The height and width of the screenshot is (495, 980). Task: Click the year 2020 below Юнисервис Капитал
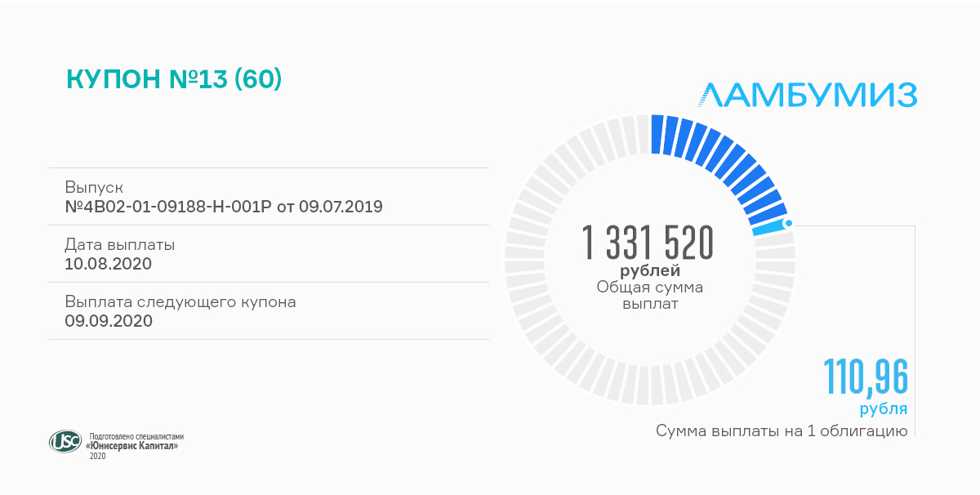click(x=97, y=456)
